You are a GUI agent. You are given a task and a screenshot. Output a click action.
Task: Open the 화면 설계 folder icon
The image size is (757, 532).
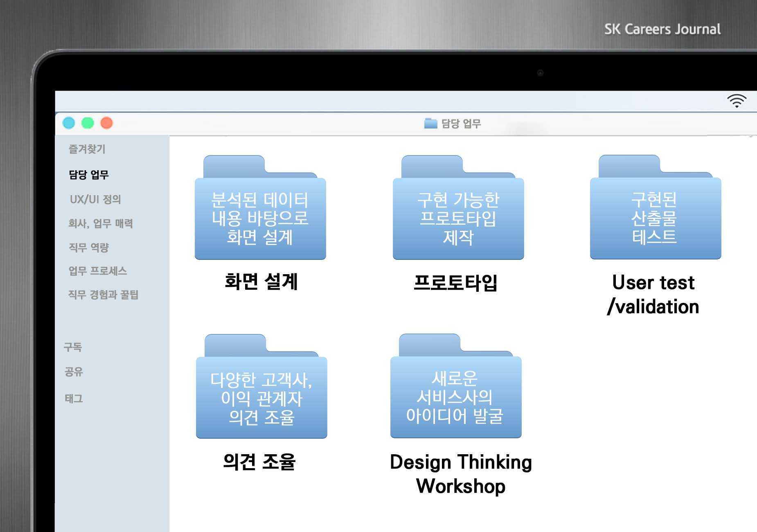pyautogui.click(x=260, y=207)
